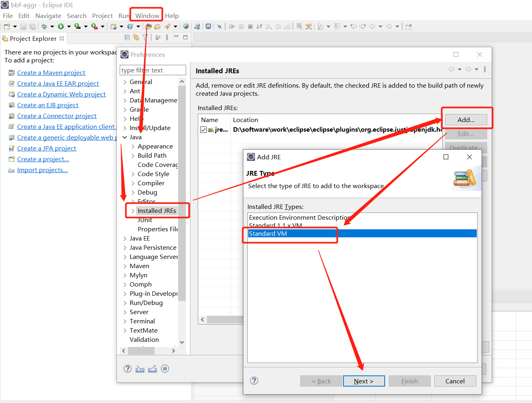Click the Last Edit Location icon

(x=353, y=26)
